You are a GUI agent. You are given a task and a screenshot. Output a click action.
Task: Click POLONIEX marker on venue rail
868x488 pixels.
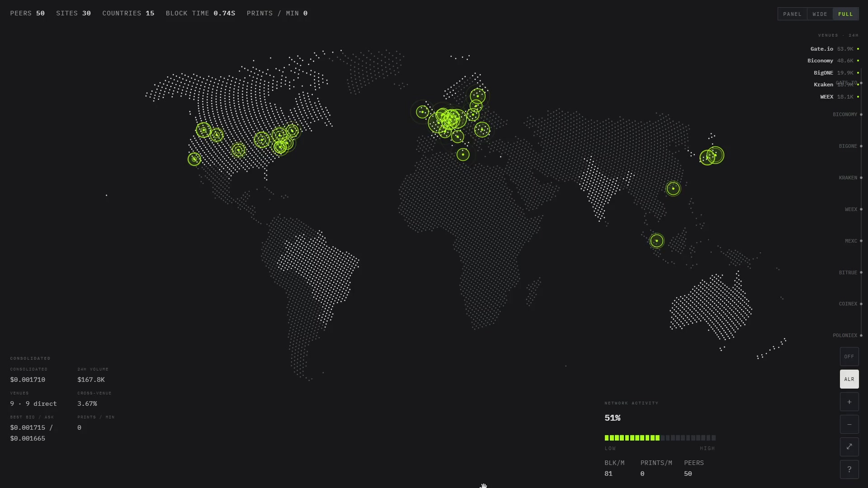[x=861, y=336]
